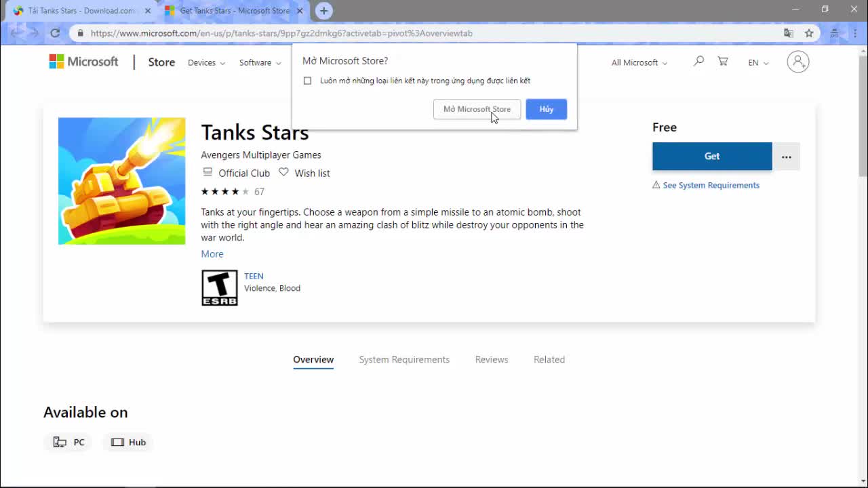The height and width of the screenshot is (488, 868).
Task: Open the See System Requirements link
Action: point(711,185)
